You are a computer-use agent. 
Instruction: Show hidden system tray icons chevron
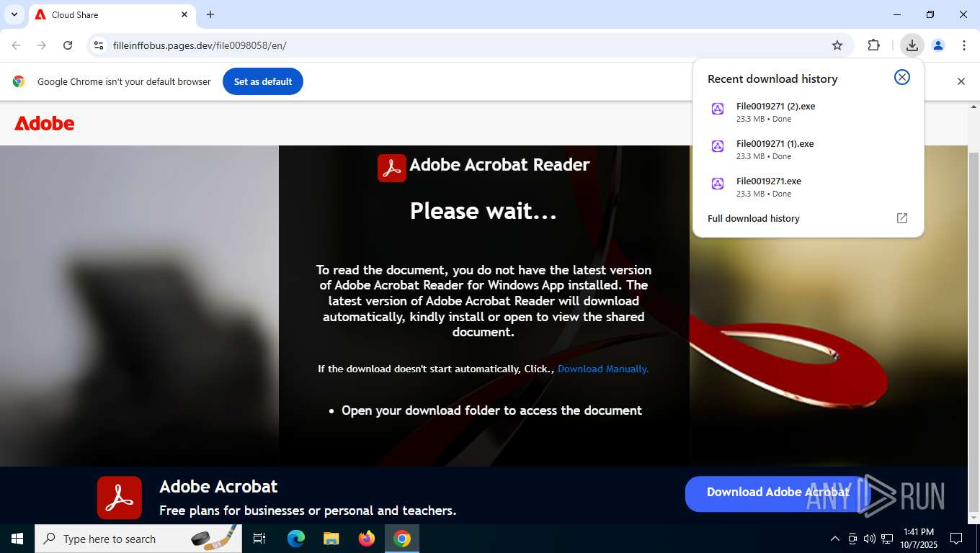coord(835,539)
